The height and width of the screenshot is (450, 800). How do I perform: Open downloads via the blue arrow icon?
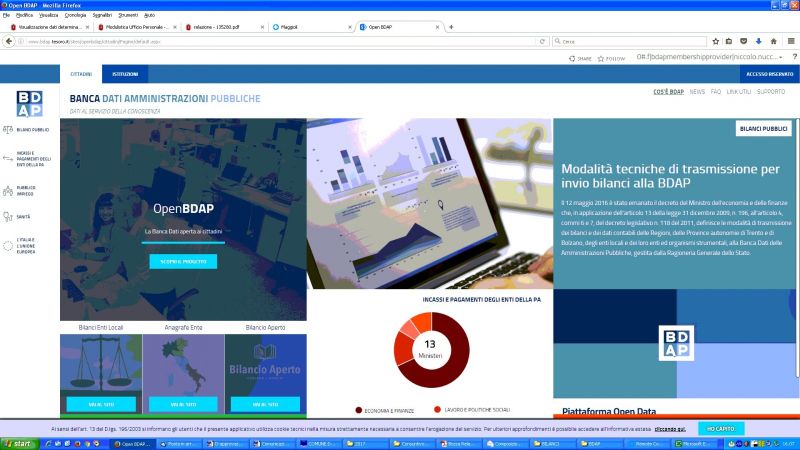[759, 41]
